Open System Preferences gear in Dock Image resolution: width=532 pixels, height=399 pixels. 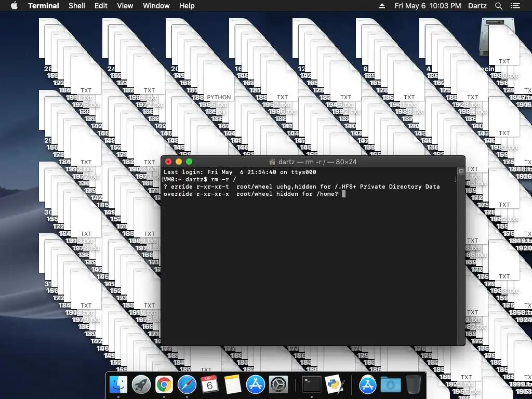coord(278,385)
